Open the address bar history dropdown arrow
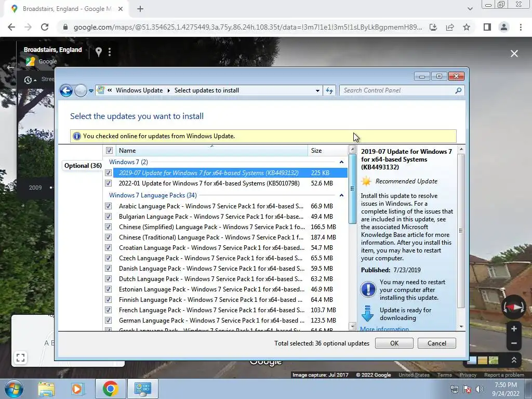Image resolution: width=532 pixels, height=399 pixels. (x=317, y=90)
